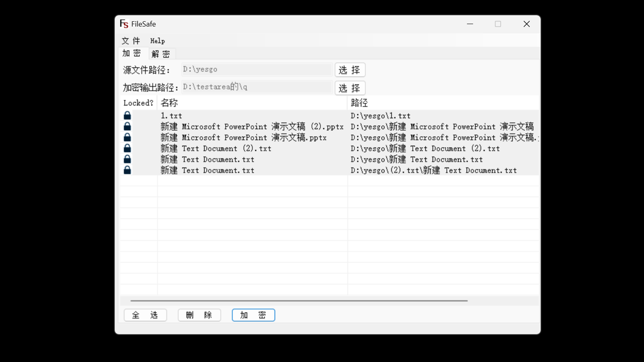
Task: Select the 1.txt file name
Action: point(171,116)
